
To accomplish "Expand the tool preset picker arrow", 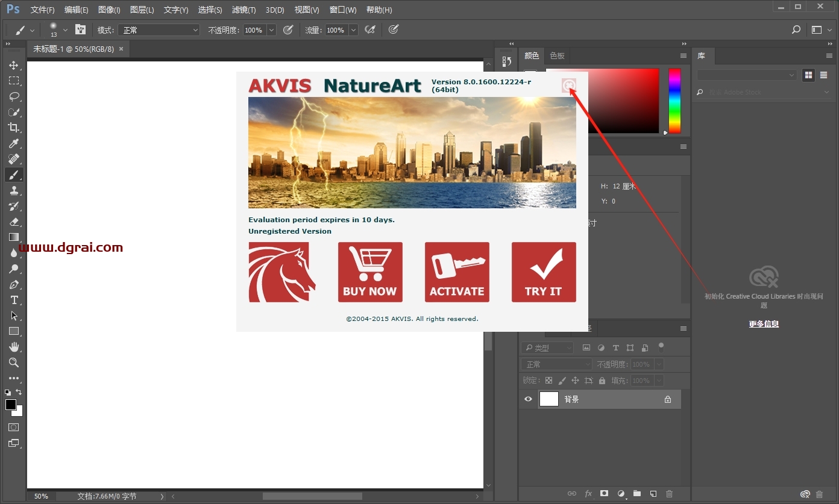I will pos(33,30).
